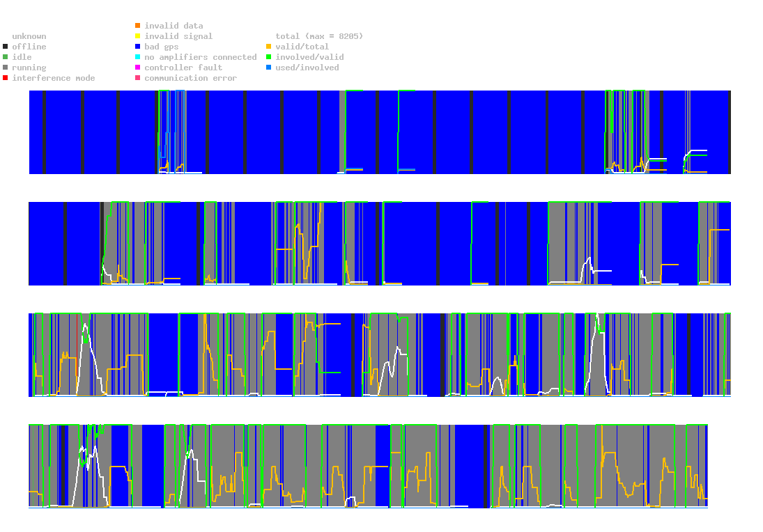This screenshot has width=763, height=532.
Task: Click the involved/valid line color swatch
Action: click(x=269, y=57)
